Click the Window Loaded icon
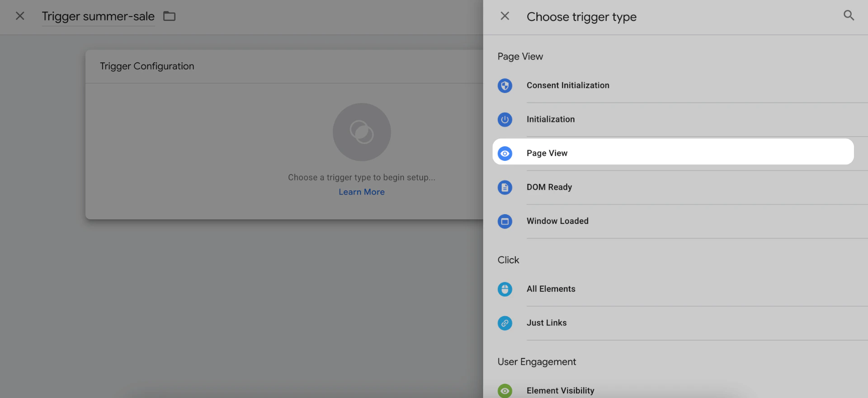The image size is (868, 398). coord(505,221)
